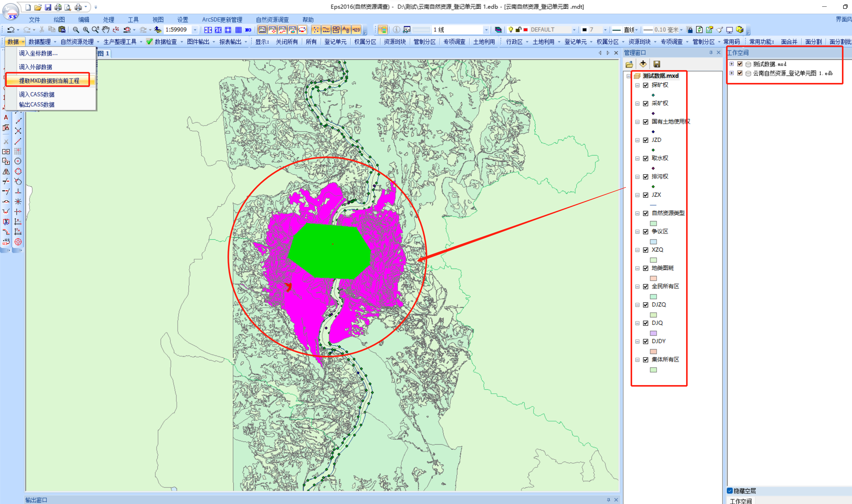Expand the 测试数据.mxd workspace tree node
Image resolution: width=852 pixels, height=504 pixels.
[x=732, y=64]
